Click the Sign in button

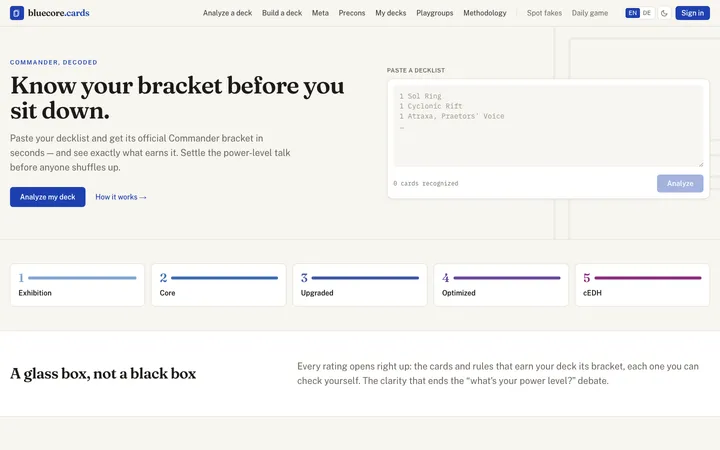click(x=692, y=13)
